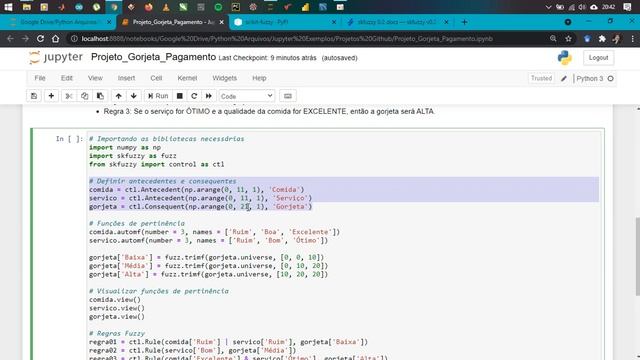Insert a new cell below with plus icon
Image resolution: width=640 pixels, height=360 pixels.
(51, 96)
